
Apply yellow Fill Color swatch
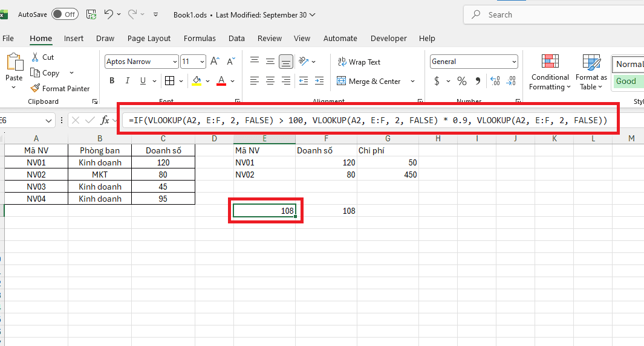(197, 81)
